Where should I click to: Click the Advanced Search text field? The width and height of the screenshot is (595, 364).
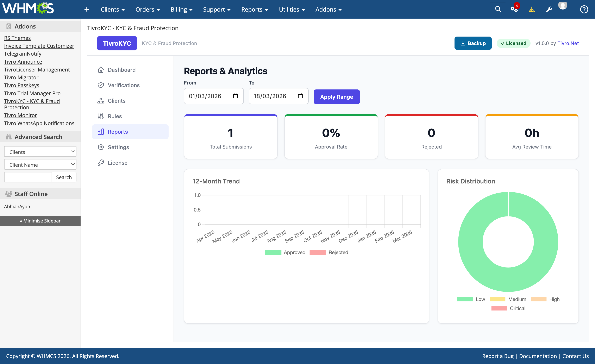28,177
